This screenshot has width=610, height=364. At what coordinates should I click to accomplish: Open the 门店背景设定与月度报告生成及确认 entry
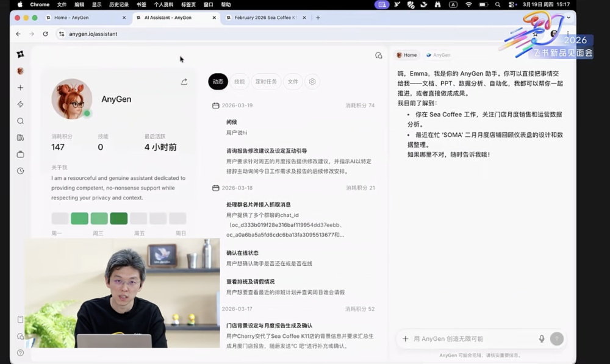point(269,326)
